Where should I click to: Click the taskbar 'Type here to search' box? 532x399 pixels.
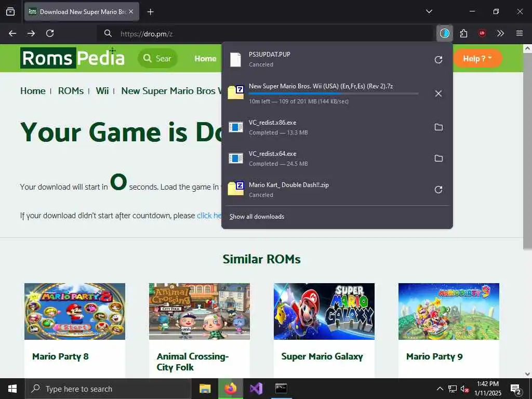[108, 389]
